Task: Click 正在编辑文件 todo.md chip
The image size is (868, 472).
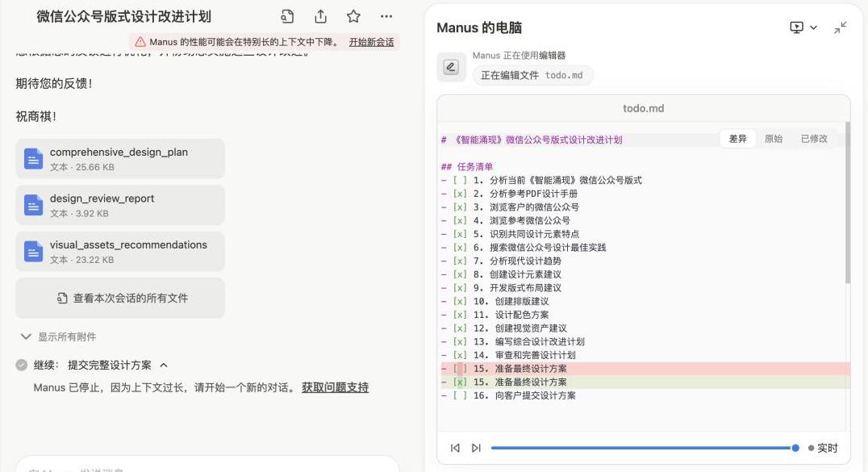Action: [532, 75]
